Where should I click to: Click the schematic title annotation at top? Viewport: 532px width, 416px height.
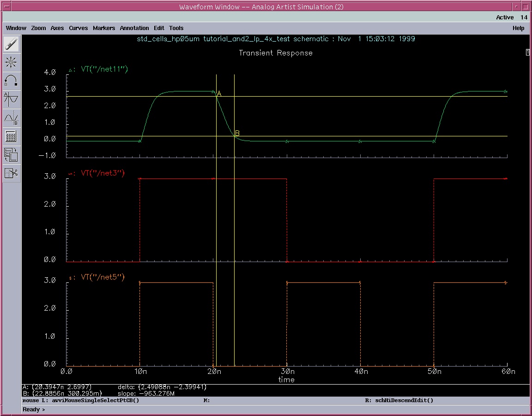276,39
